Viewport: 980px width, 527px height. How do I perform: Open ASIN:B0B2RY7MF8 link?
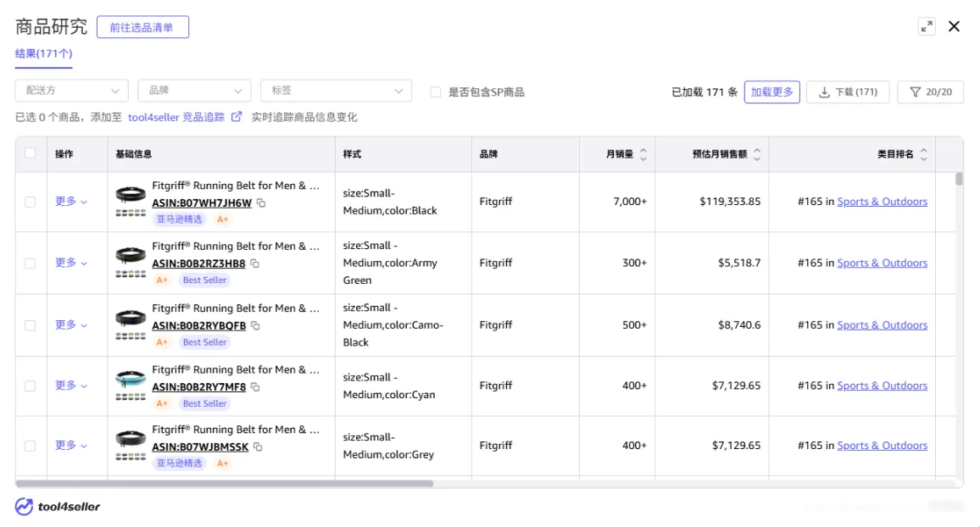[x=198, y=386]
